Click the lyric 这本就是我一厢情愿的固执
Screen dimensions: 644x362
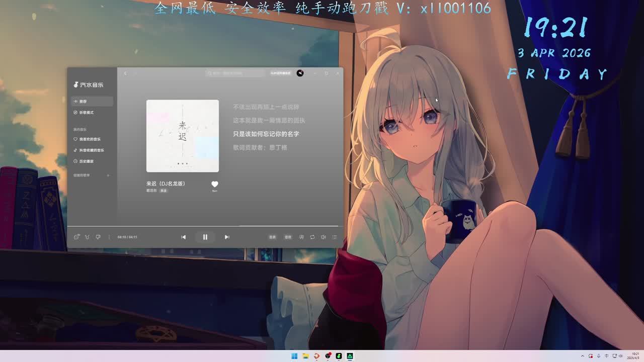pos(269,120)
